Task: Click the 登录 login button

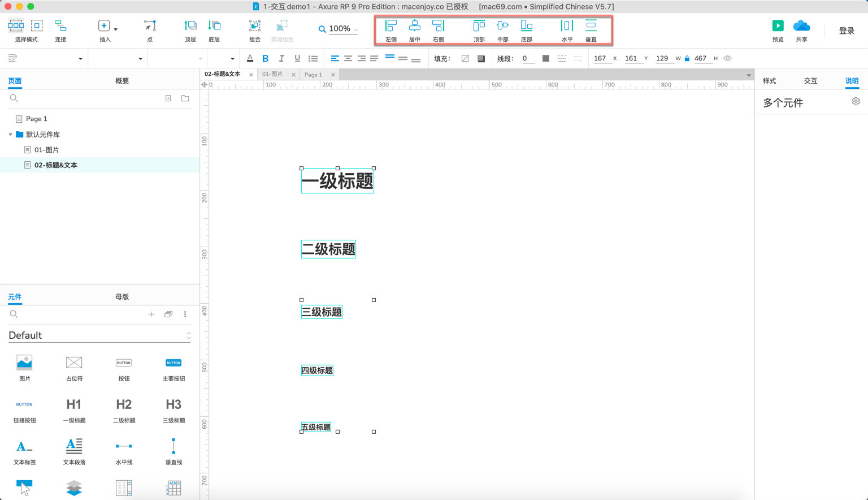Action: click(x=847, y=31)
